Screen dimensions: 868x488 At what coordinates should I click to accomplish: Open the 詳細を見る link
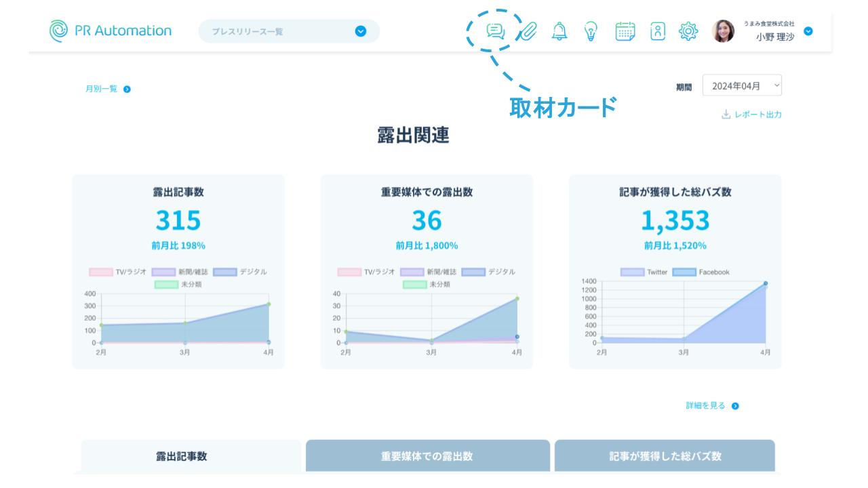point(712,406)
